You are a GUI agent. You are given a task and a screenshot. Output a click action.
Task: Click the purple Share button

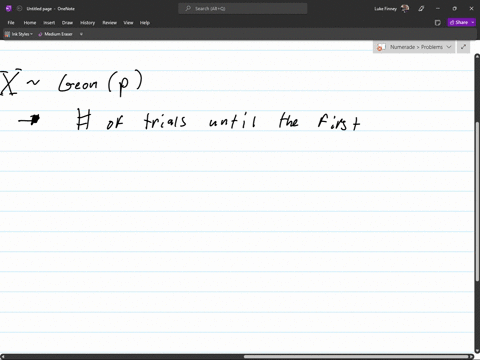tap(459, 22)
